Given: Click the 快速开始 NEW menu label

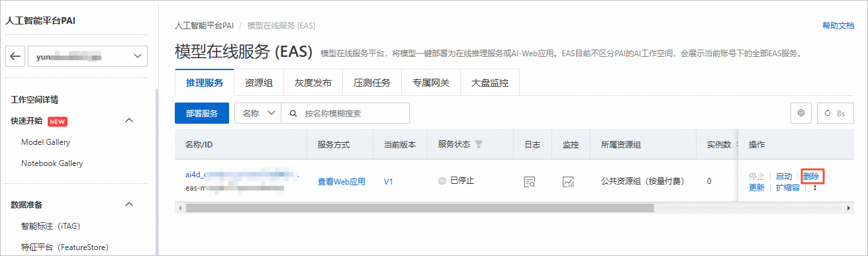Looking at the screenshot, I should coord(39,120).
